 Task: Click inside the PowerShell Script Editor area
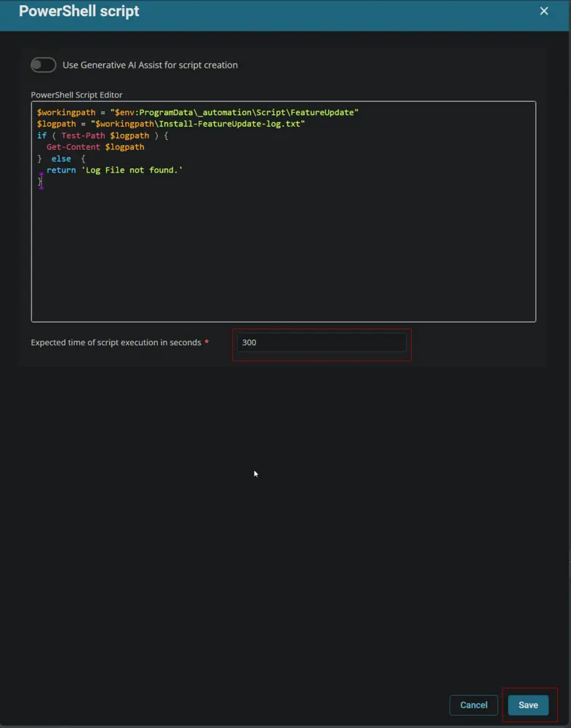[x=284, y=211]
